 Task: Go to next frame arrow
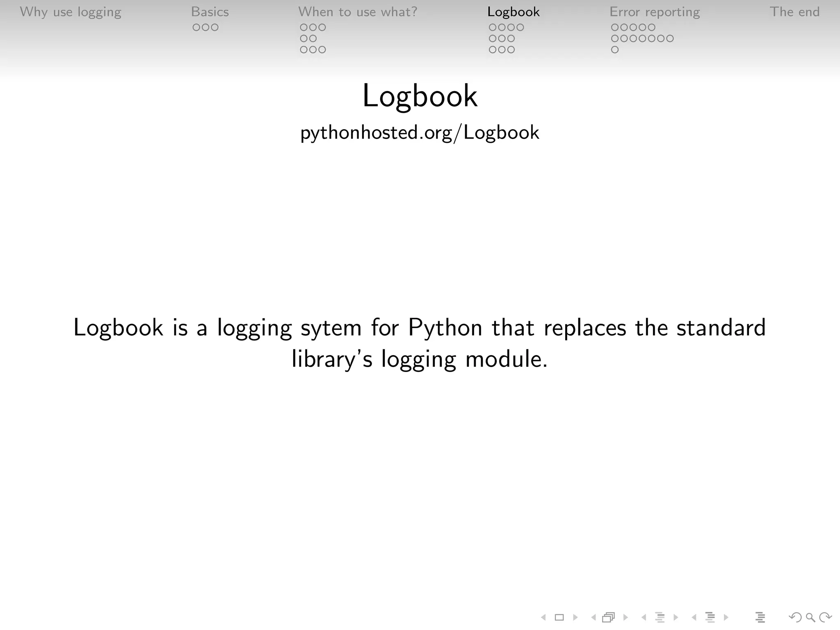pyautogui.click(x=625, y=617)
